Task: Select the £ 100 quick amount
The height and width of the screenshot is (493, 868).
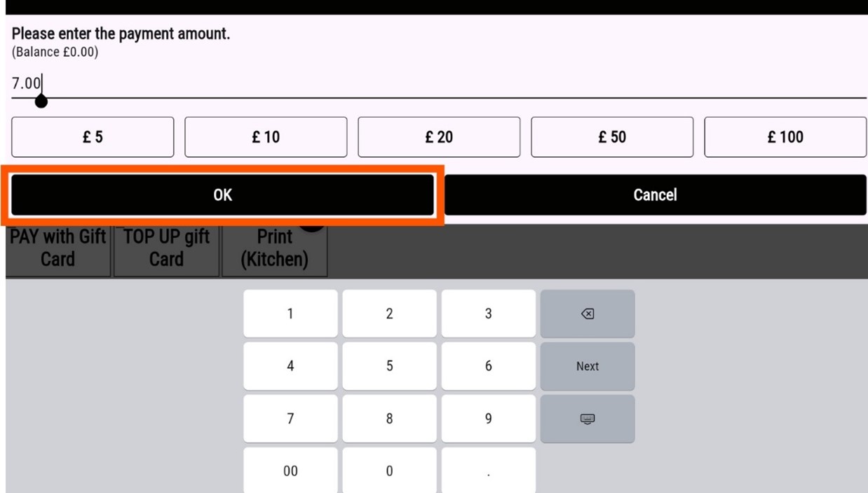Action: (x=785, y=137)
